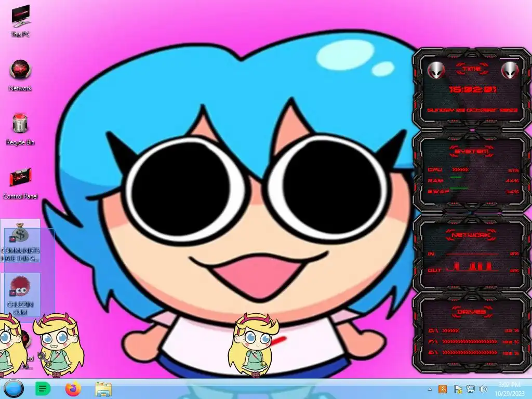
Task: Click the NETWORK gadget header
Action: (471, 235)
